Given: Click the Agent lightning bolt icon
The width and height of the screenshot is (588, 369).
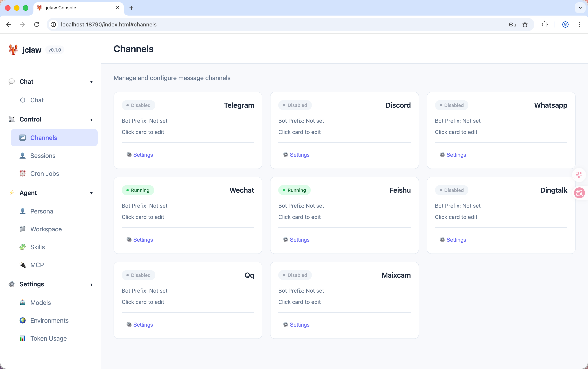Looking at the screenshot, I should point(11,193).
